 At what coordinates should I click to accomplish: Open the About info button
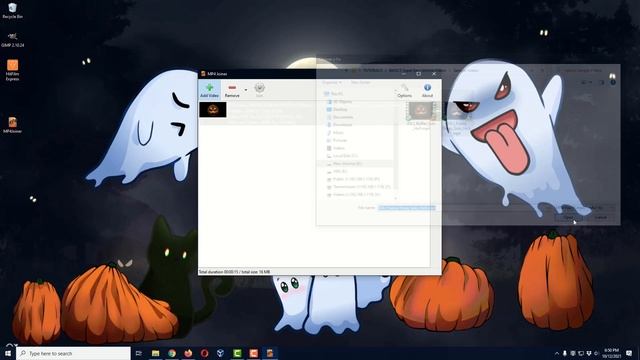click(427, 90)
